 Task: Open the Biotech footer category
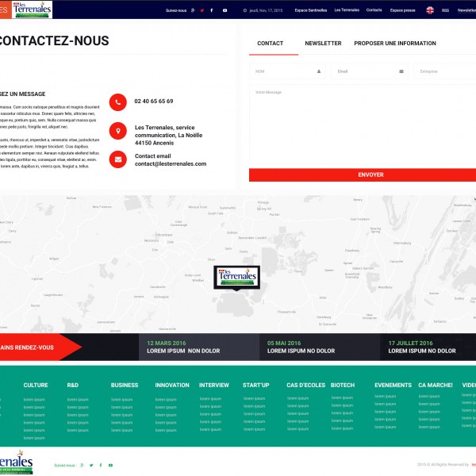[343, 385]
